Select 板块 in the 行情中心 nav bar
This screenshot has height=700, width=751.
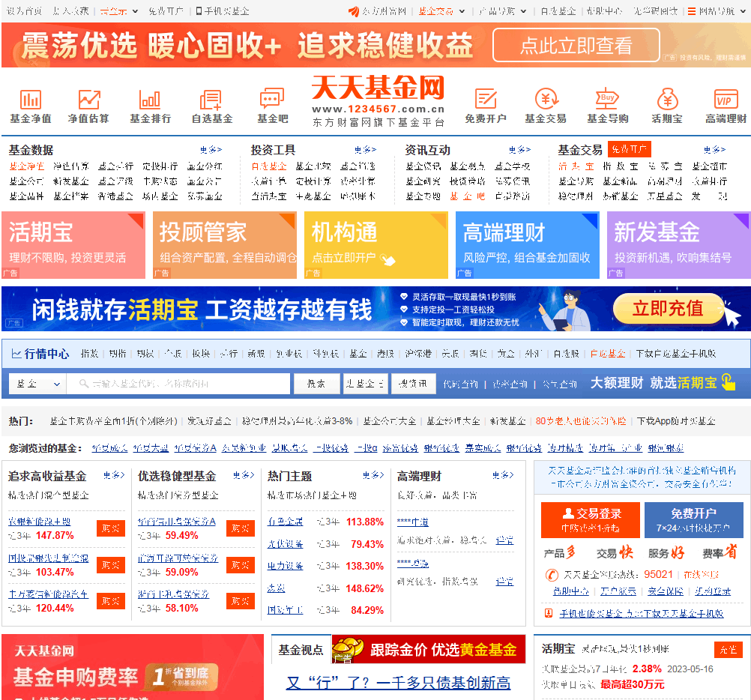(x=201, y=354)
